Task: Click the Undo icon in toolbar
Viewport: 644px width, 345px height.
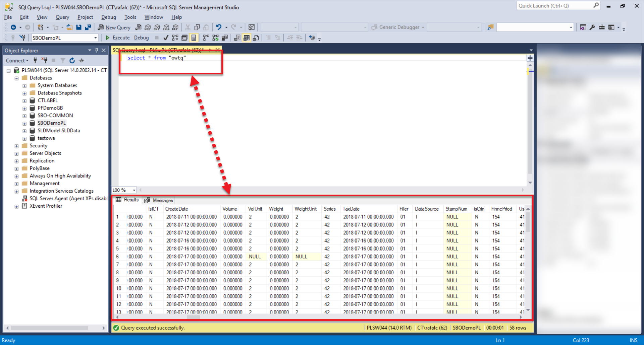Action: click(219, 27)
